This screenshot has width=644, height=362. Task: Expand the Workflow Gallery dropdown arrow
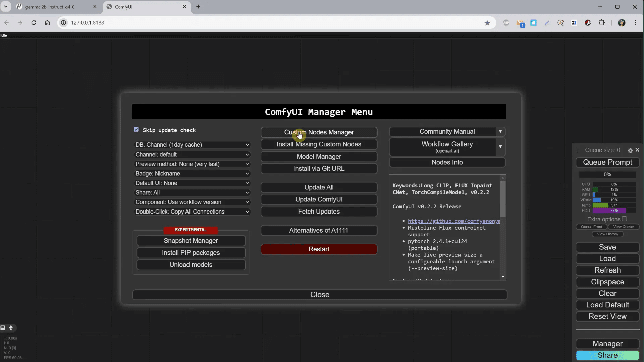(500, 147)
